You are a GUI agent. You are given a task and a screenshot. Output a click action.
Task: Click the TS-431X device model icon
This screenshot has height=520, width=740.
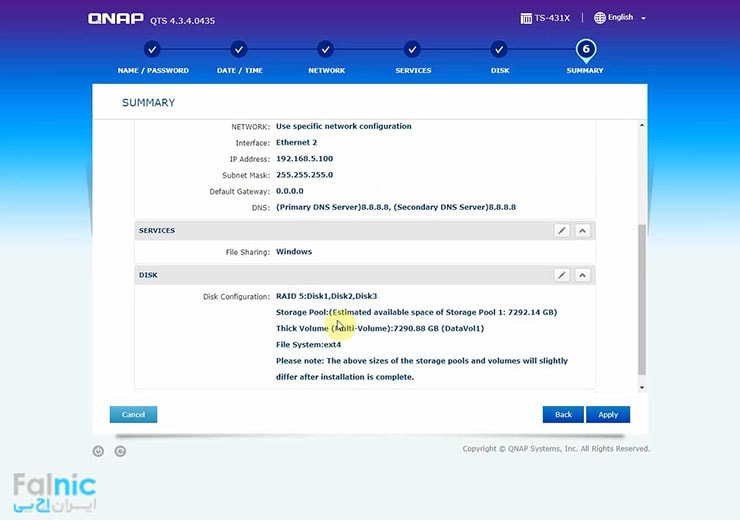pyautogui.click(x=526, y=18)
